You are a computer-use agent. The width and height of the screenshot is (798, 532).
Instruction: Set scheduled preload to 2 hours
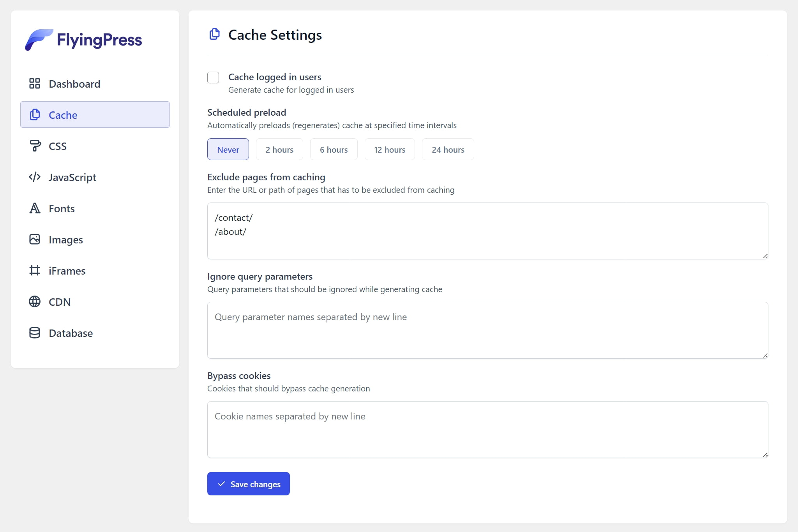[279, 149]
